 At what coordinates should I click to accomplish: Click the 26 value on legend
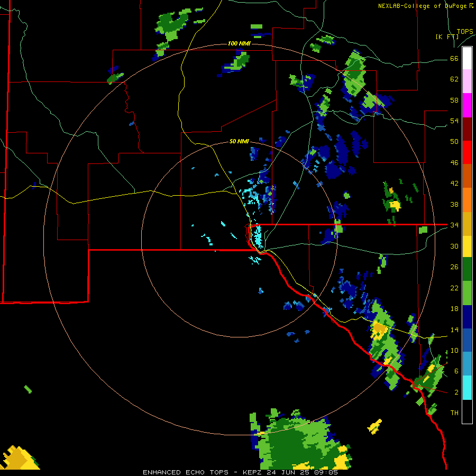(454, 267)
